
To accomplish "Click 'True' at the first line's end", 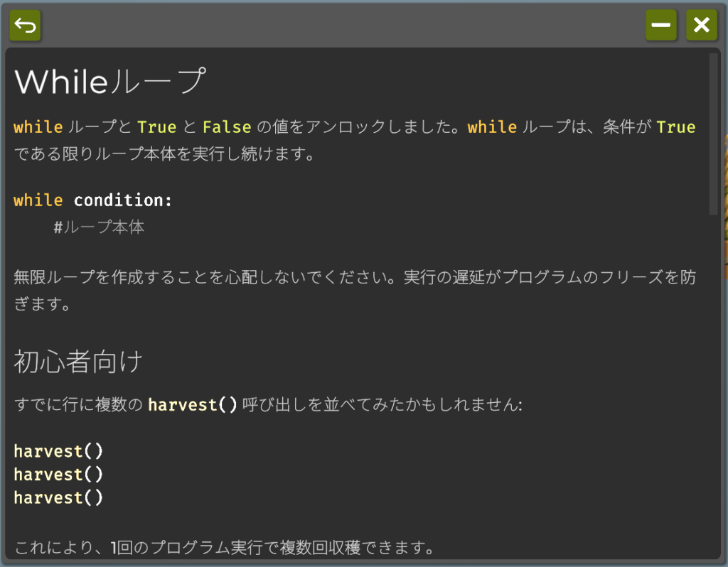I will [x=676, y=126].
